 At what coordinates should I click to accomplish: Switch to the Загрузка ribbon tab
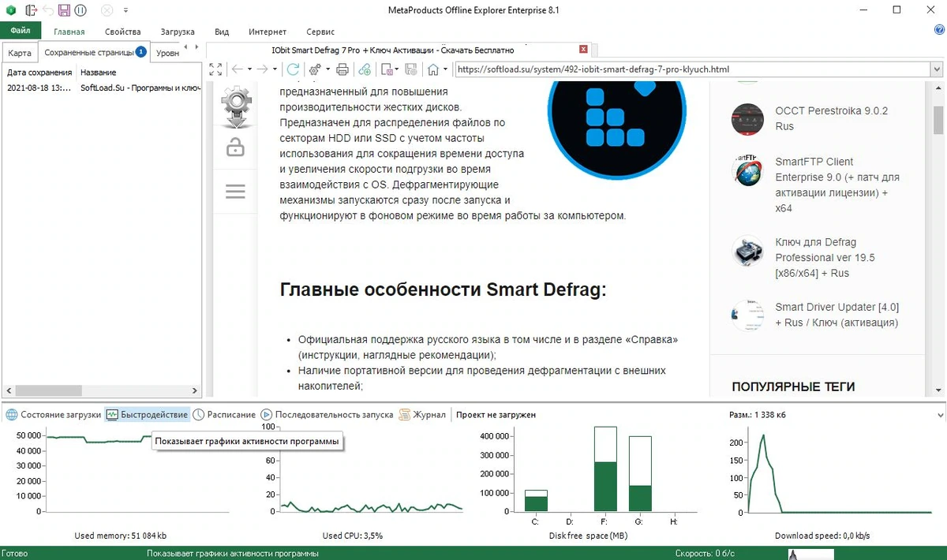coord(178,32)
